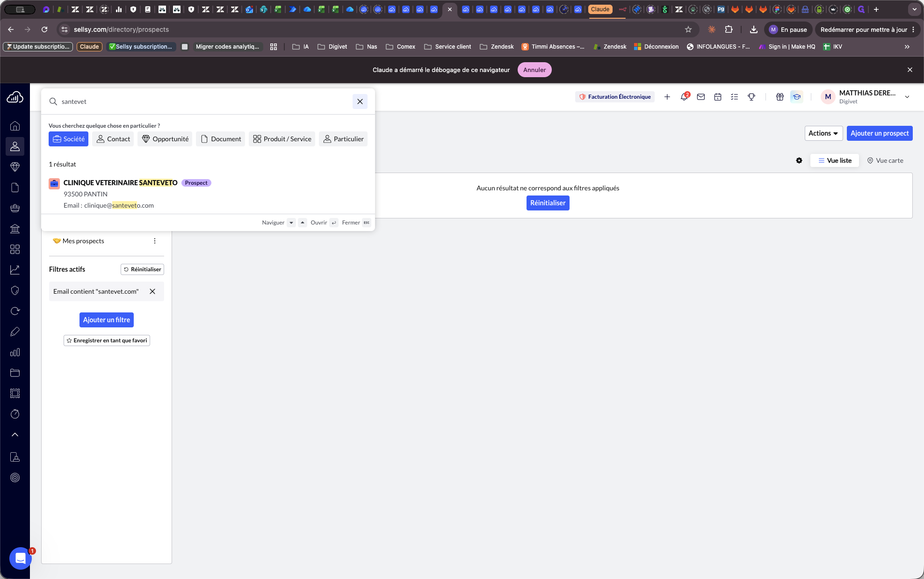924x579 pixels.
Task: Filter search by Opportunité
Action: tap(165, 139)
